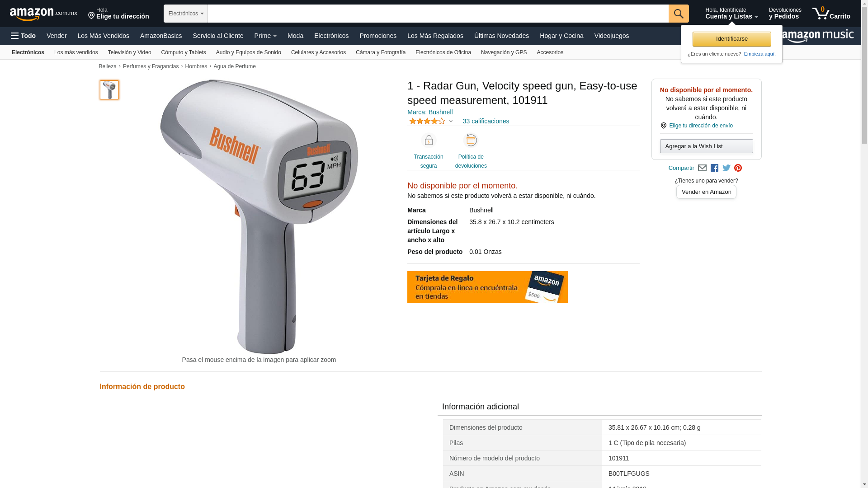Open Hogar y Cocina menu item

pyautogui.click(x=561, y=36)
